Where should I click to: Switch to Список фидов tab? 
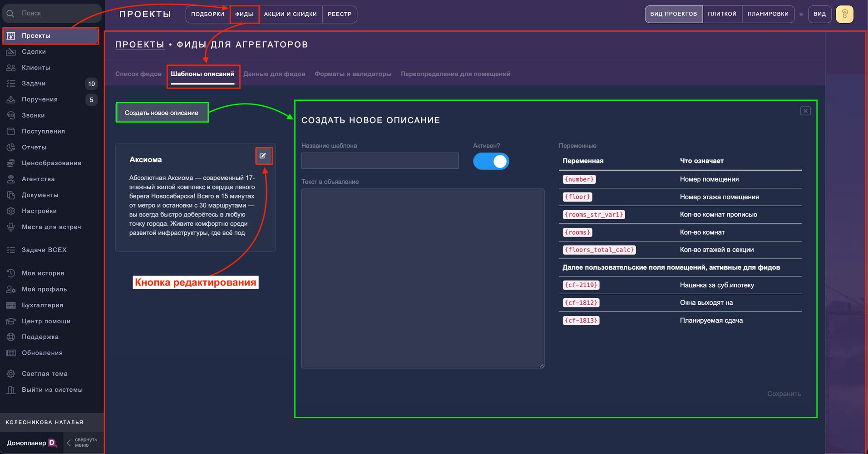[138, 74]
